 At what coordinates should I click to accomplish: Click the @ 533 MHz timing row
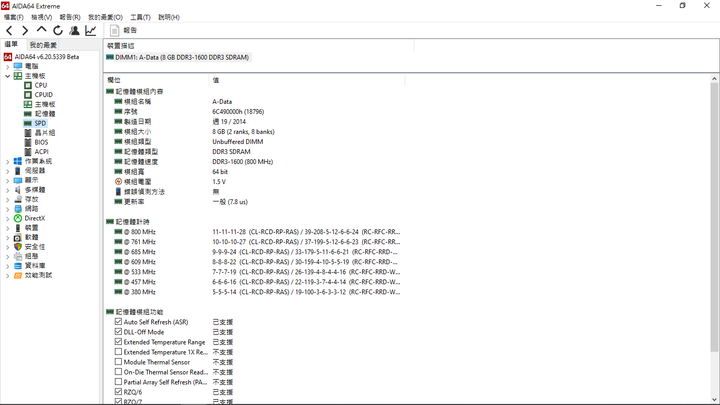[257, 272]
